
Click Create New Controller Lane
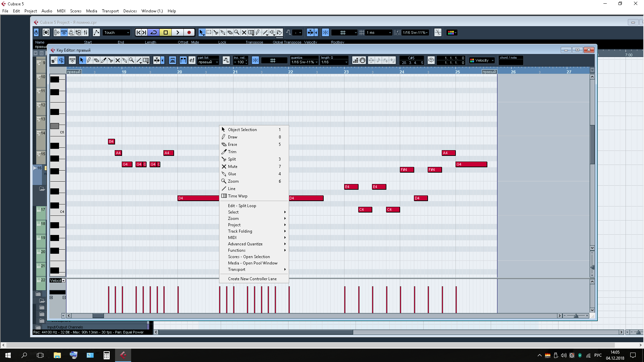(252, 279)
